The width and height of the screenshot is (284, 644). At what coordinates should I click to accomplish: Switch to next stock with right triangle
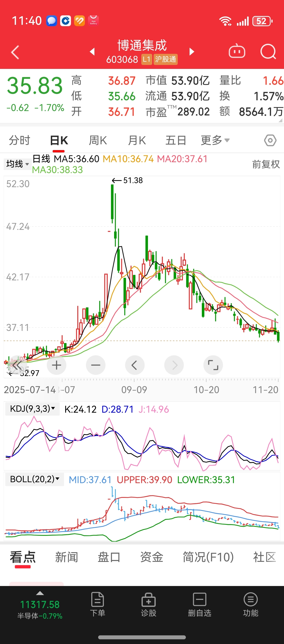(x=192, y=52)
